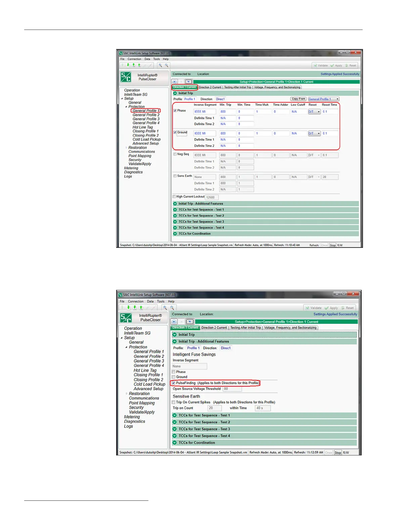
Task: Open the navigation history dropdown in the upper window
Action: [x=189, y=82]
